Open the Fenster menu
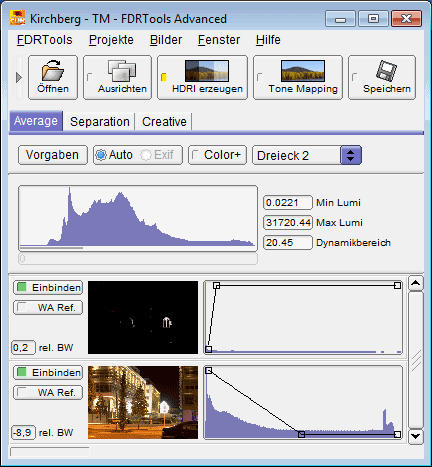Screen dimensions: 432x467 219,40
